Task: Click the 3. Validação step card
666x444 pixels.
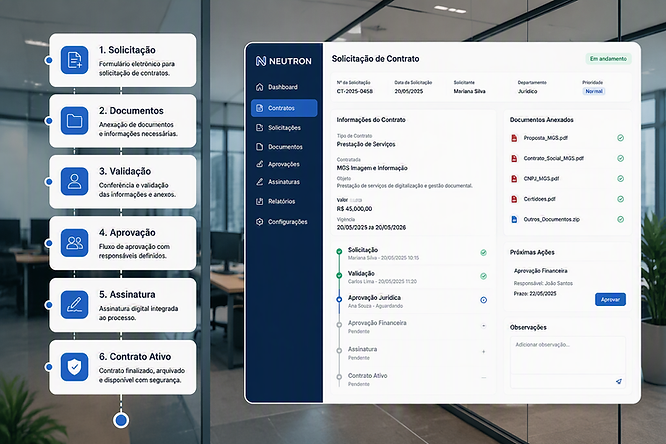Action: coord(123,182)
